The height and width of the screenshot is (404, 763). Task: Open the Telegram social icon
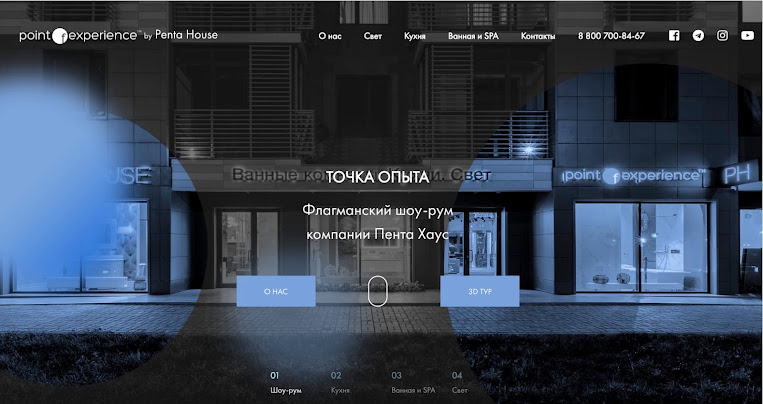tap(698, 36)
